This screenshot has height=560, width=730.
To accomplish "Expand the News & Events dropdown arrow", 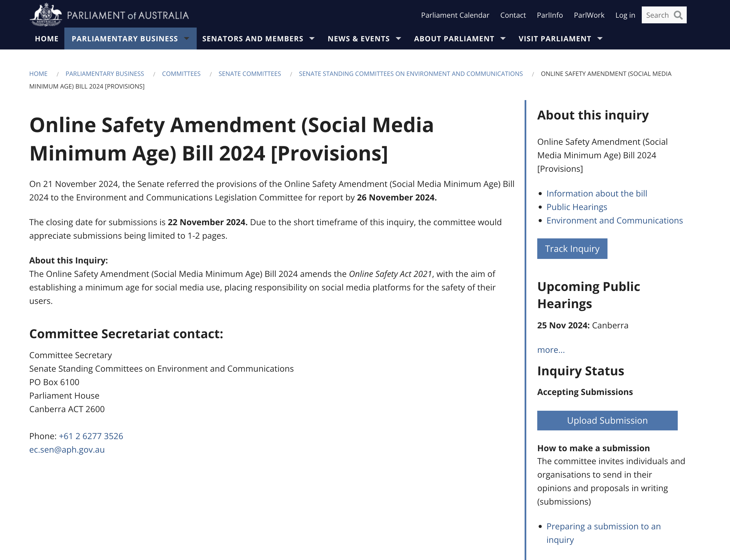I will pyautogui.click(x=398, y=39).
